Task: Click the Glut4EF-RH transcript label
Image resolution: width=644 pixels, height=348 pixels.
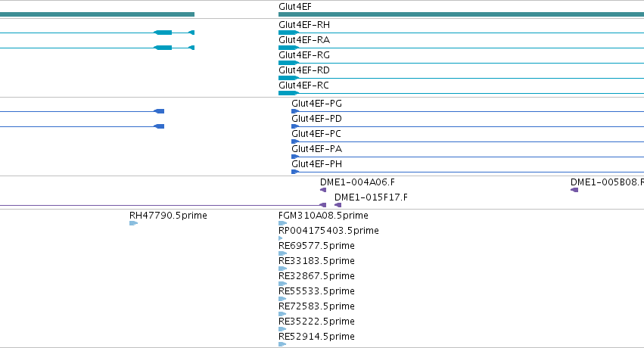Action: [x=304, y=25]
